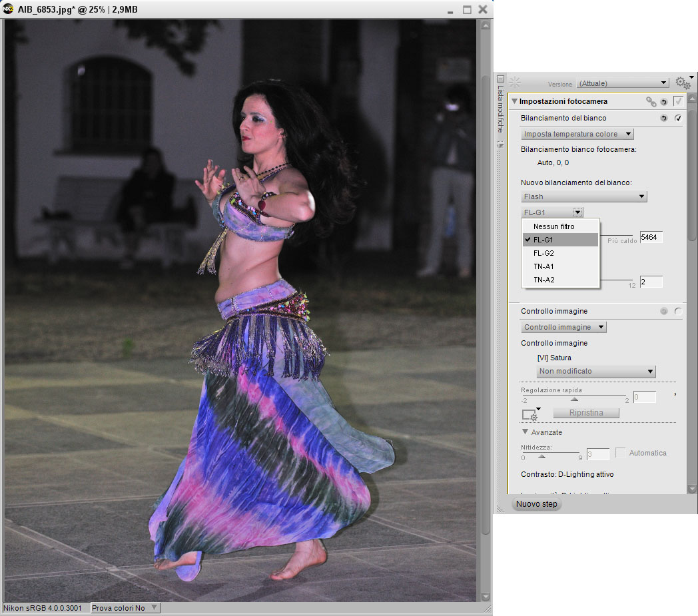Toggle the Controllo immagine enable checkbox

[678, 311]
